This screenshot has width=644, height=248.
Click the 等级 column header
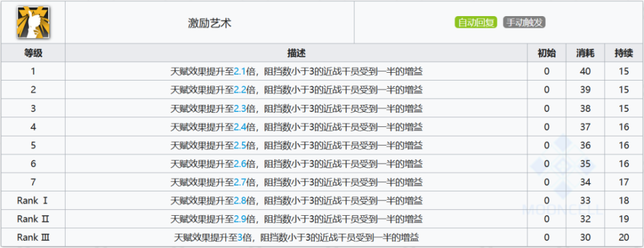click(x=33, y=53)
